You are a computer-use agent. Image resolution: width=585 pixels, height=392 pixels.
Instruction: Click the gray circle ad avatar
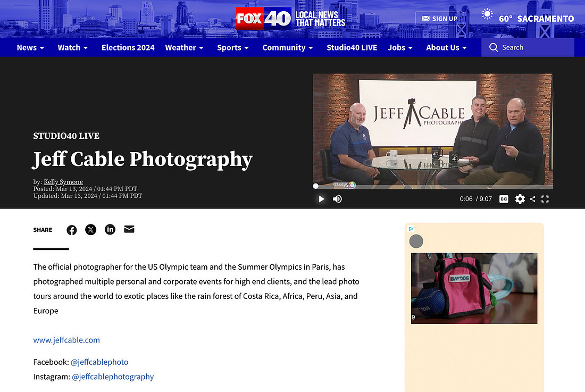click(x=416, y=241)
